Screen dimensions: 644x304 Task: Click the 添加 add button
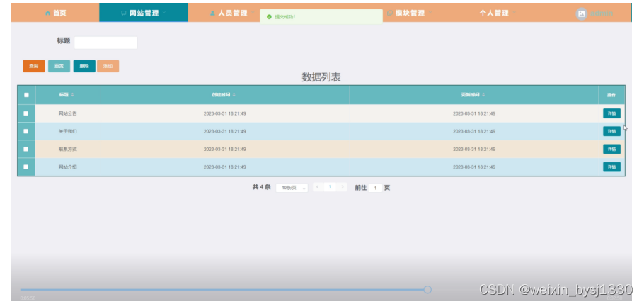coord(108,66)
